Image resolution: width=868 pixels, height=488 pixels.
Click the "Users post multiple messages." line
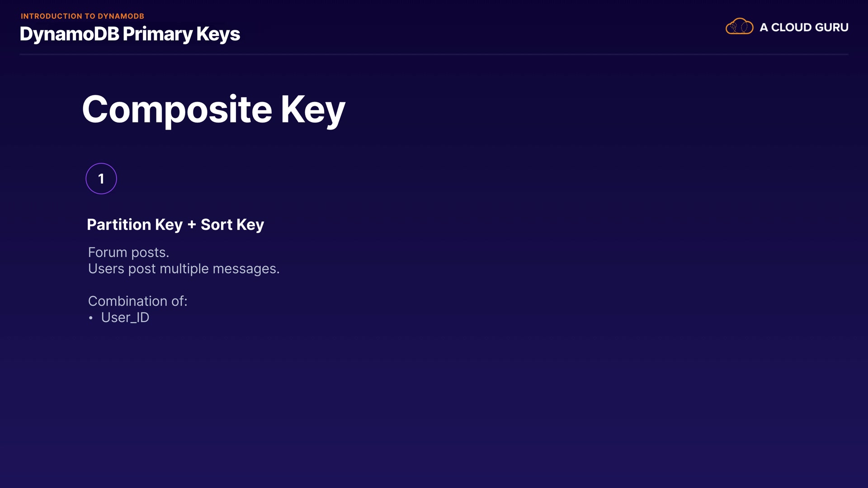click(184, 269)
